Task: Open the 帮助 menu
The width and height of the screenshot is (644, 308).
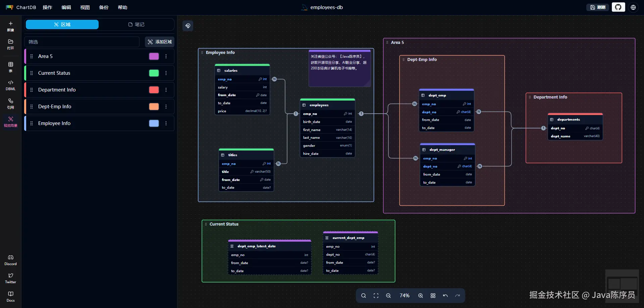Action: point(122,7)
